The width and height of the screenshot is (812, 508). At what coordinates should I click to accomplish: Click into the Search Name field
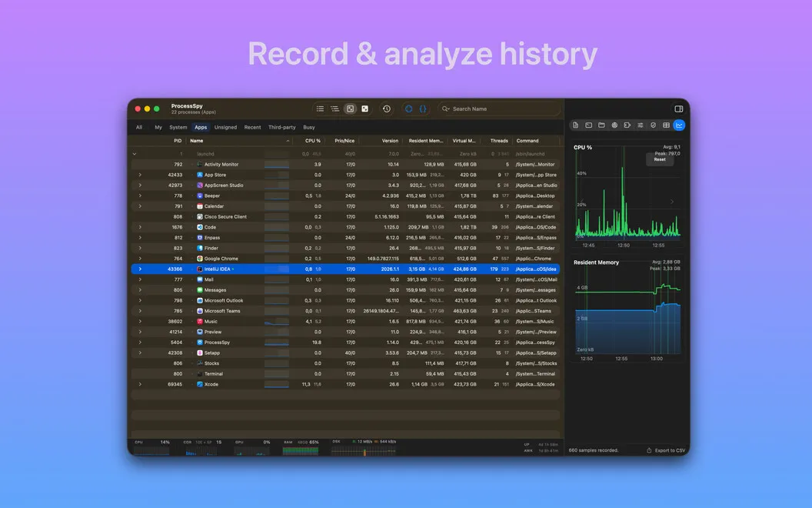click(500, 109)
